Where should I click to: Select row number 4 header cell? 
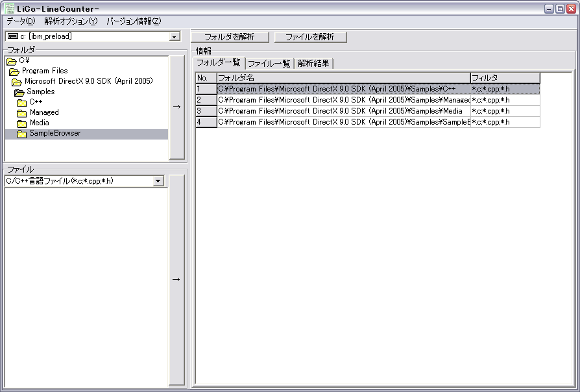[x=206, y=122]
